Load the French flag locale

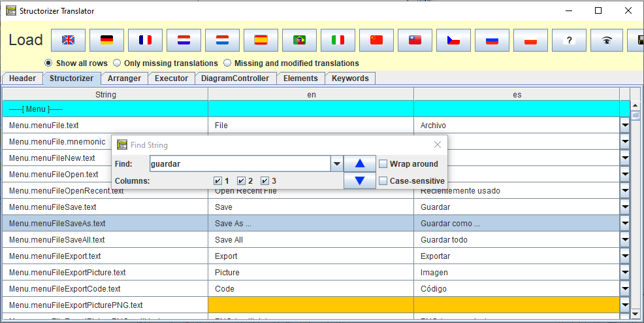[x=146, y=40]
